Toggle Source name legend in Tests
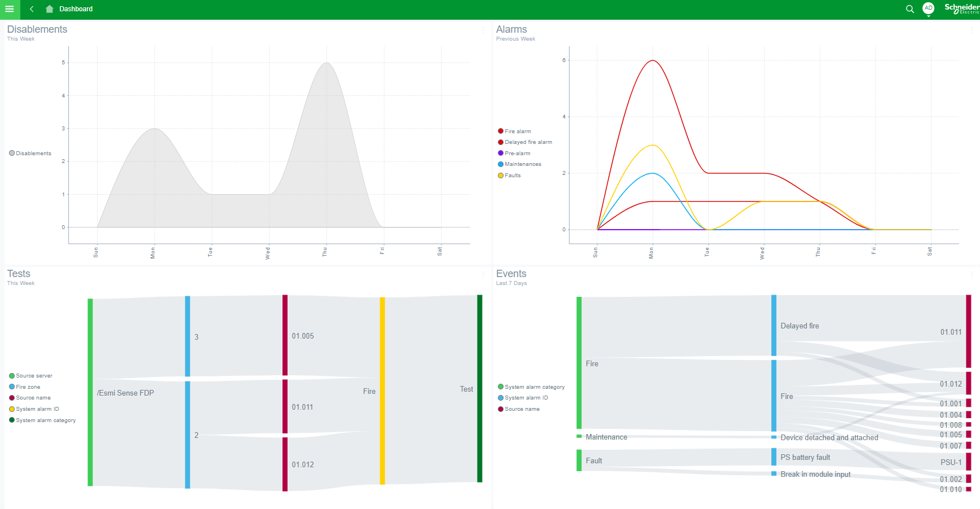Screen dimensions: 980x509 29,398
